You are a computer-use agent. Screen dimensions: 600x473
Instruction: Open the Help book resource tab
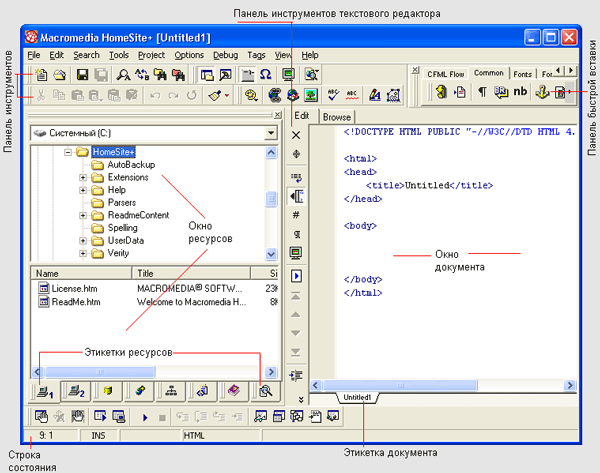pos(234,391)
